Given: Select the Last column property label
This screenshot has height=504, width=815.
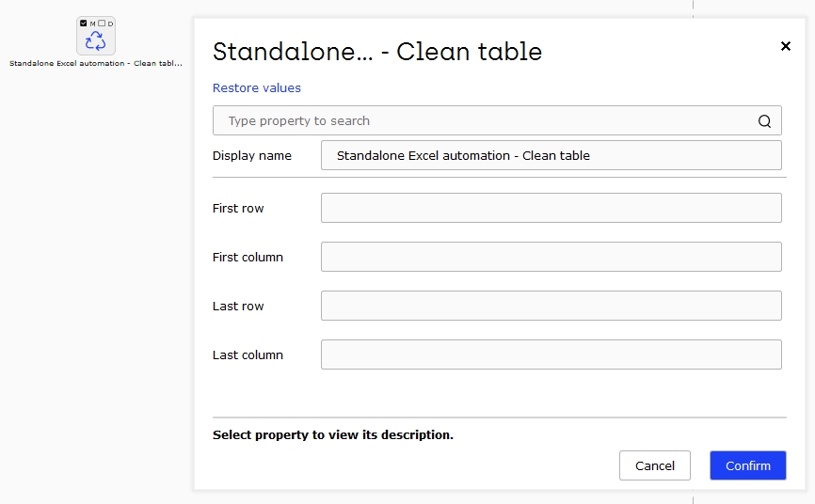Looking at the screenshot, I should click(248, 354).
